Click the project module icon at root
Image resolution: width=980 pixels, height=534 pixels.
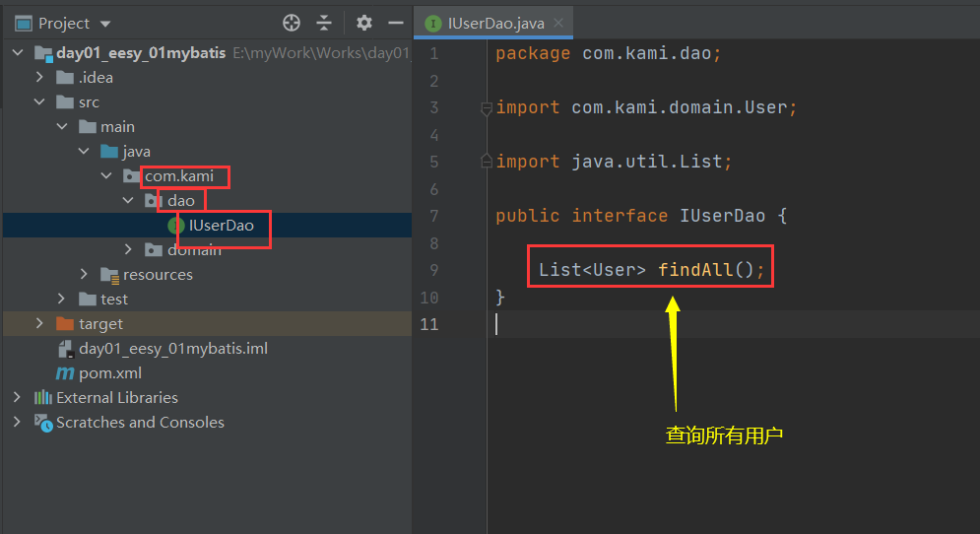43,54
